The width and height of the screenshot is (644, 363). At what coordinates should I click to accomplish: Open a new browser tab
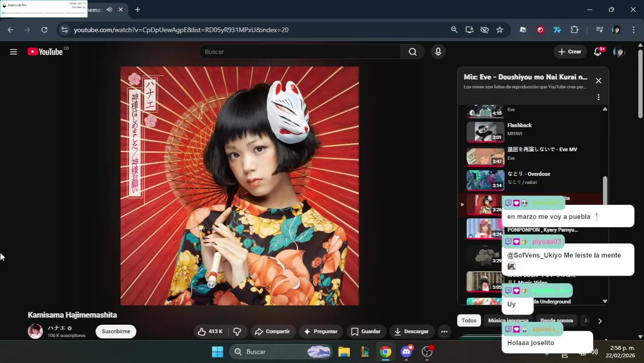coord(137,10)
